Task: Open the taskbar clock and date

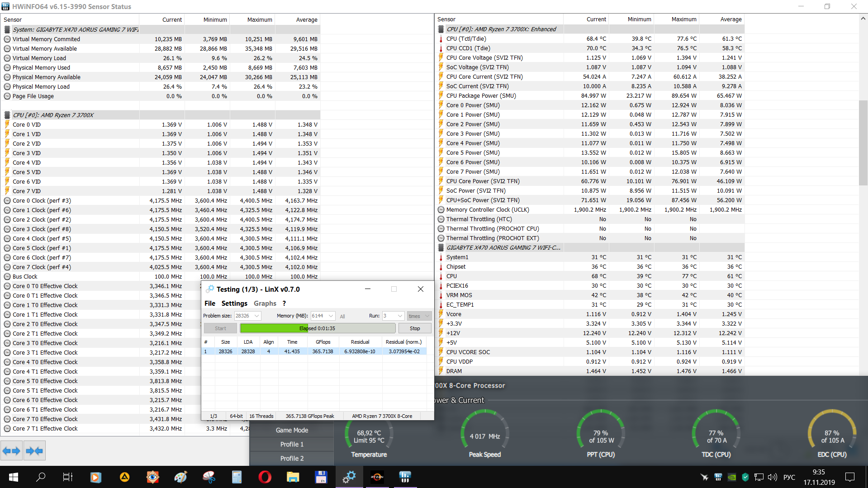Action: [x=819, y=477]
